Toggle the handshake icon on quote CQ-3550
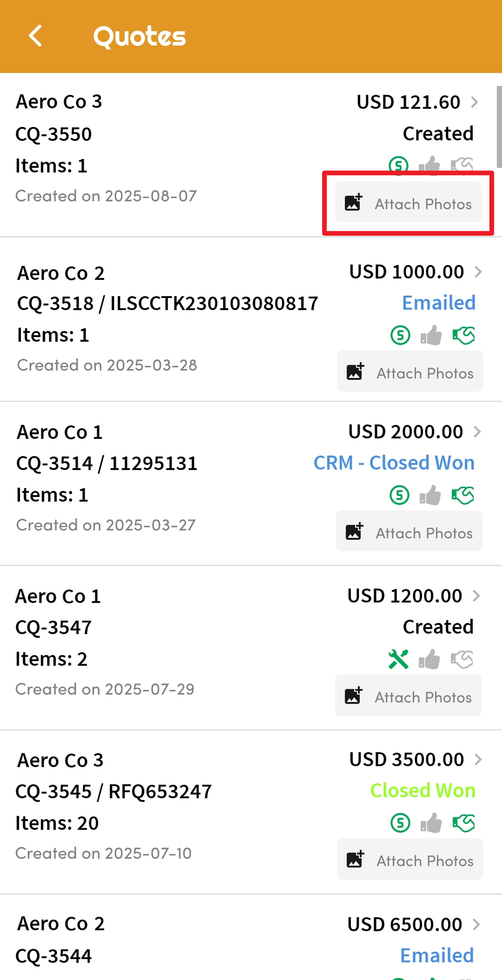 tap(462, 165)
